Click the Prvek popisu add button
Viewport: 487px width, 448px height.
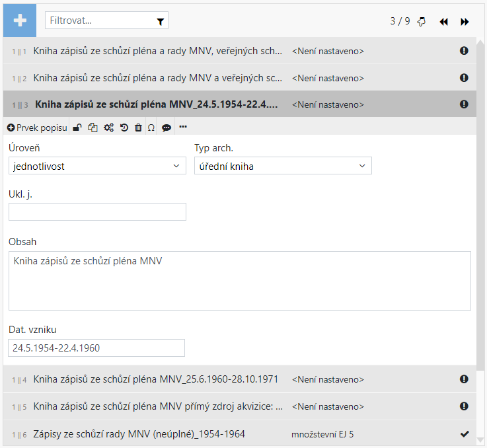click(x=37, y=128)
